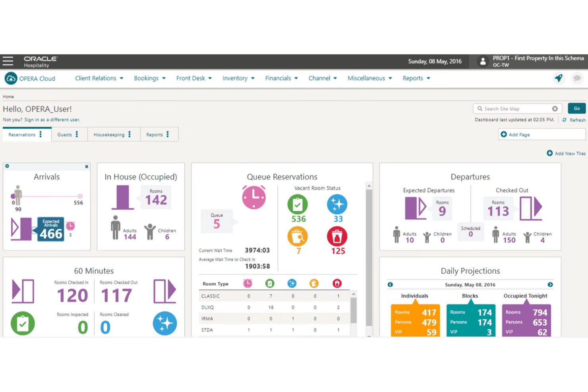The width and height of the screenshot is (588, 392).
Task: Refresh the dashboard
Action: pyautogui.click(x=574, y=120)
